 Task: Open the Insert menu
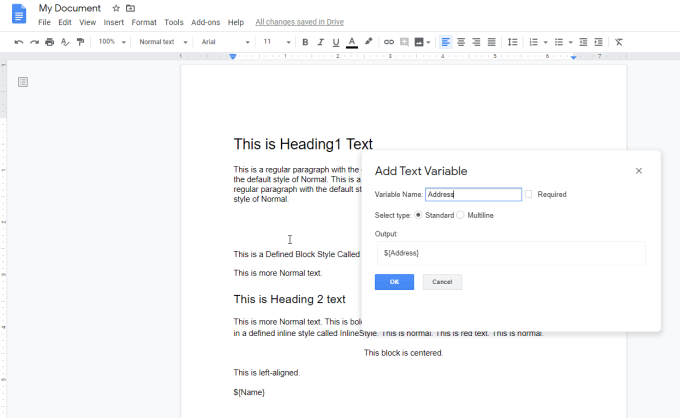(114, 22)
